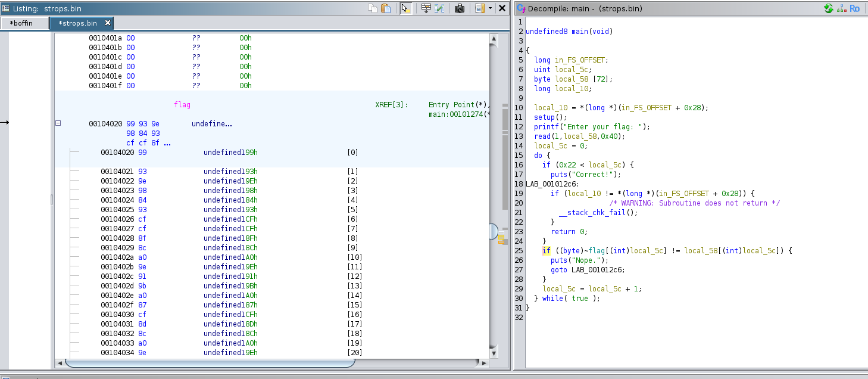The width and height of the screenshot is (868, 379).
Task: Click the Diff View icon in Listing toolbar
Action: [439, 8]
